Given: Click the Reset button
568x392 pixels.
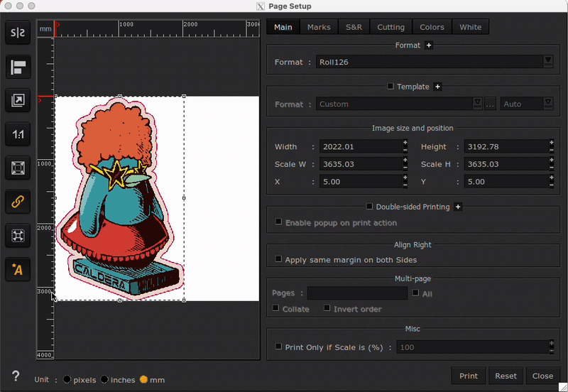Looking at the screenshot, I should tap(506, 376).
